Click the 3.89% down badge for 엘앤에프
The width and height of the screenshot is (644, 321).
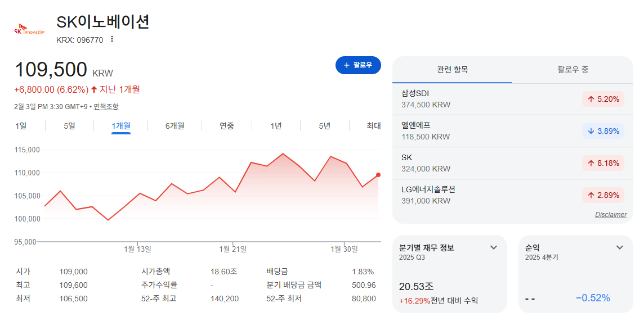tap(603, 131)
